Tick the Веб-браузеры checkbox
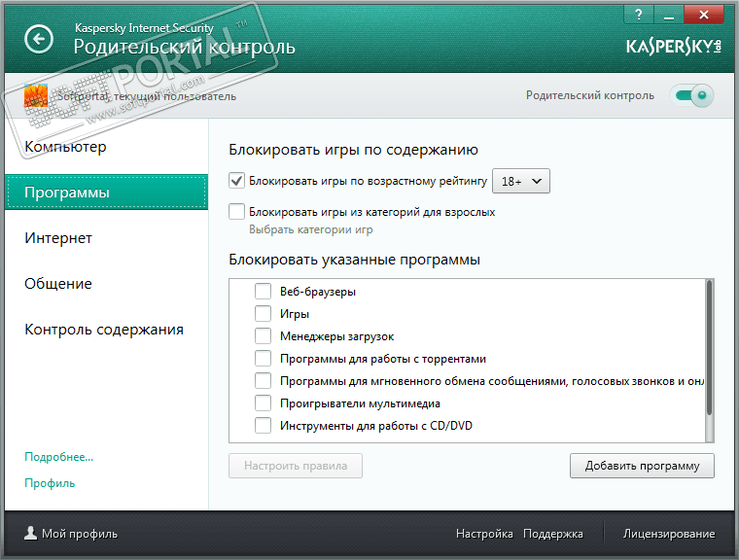This screenshot has width=739, height=560. point(263,292)
